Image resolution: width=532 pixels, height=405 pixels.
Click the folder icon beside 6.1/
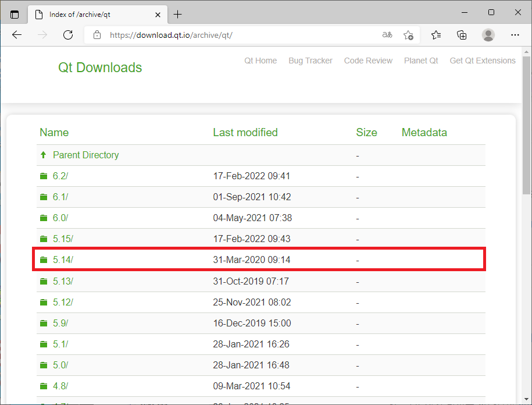(44, 197)
